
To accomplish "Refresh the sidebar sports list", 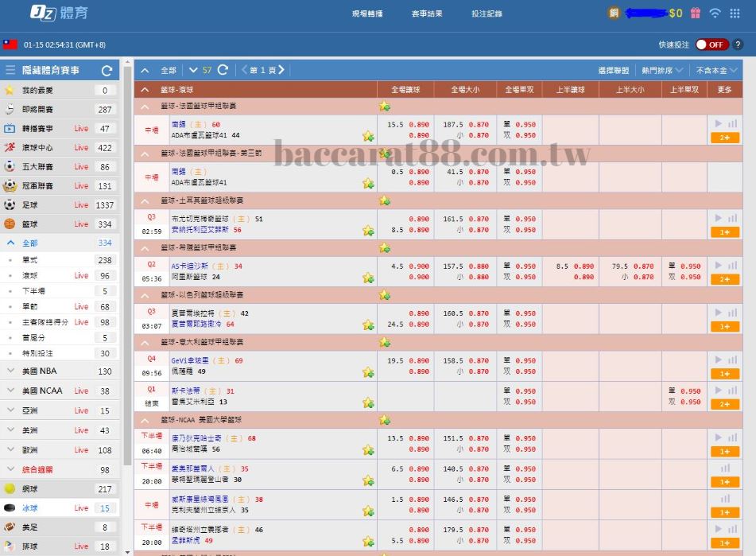I will coord(107,70).
